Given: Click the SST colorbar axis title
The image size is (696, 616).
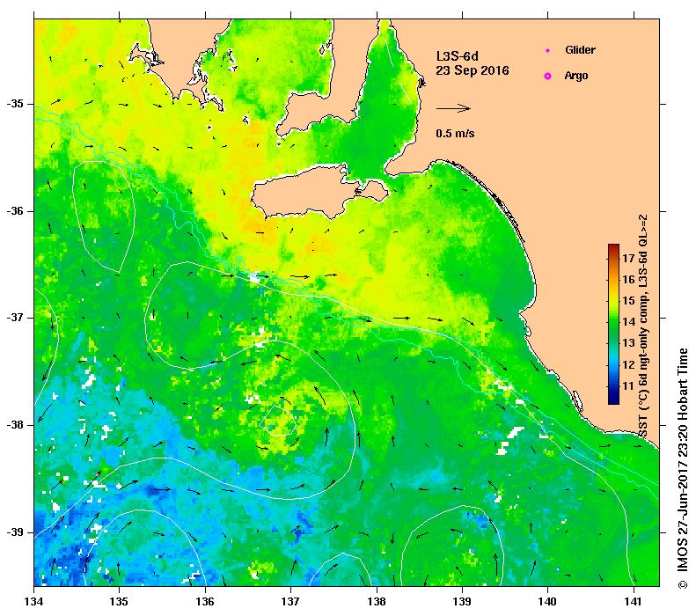Looking at the screenshot, I should click(x=643, y=326).
